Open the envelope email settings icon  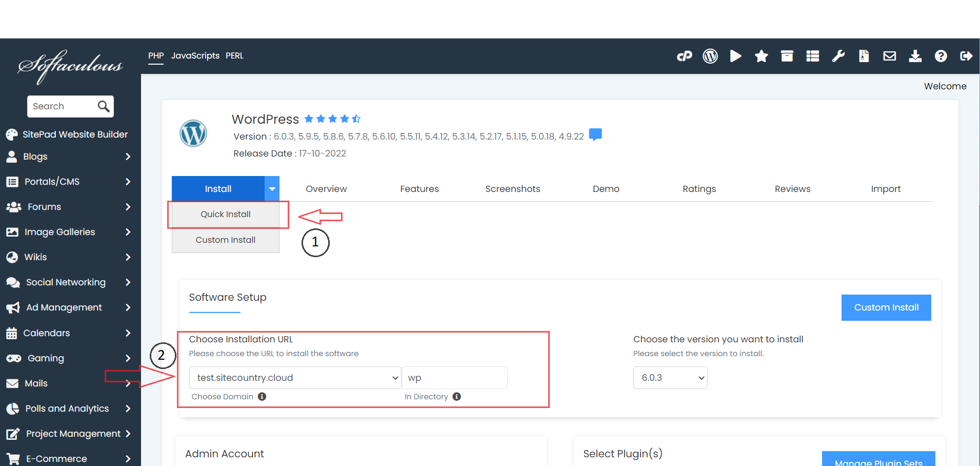(890, 56)
